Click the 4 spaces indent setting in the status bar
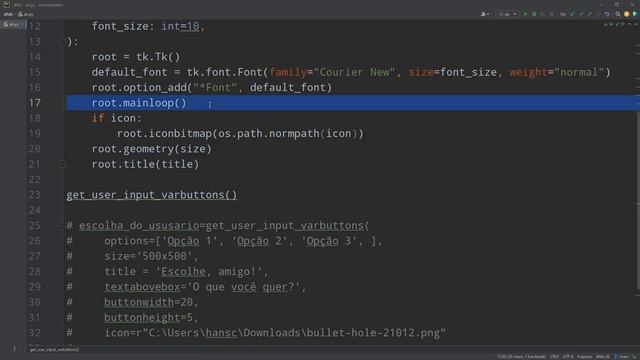 pyautogui.click(x=584, y=357)
